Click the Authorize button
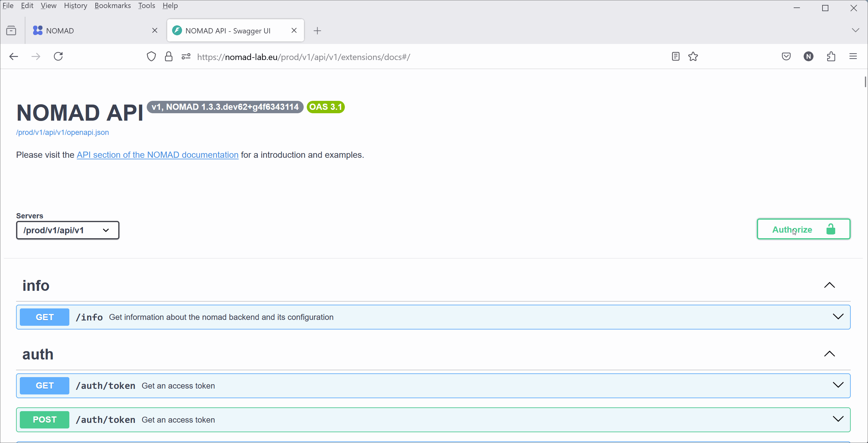Viewport: 868px width, 443px height. [804, 229]
